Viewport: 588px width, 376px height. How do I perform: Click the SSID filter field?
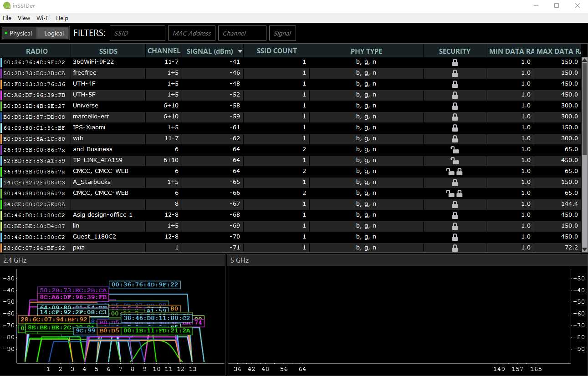click(x=138, y=33)
